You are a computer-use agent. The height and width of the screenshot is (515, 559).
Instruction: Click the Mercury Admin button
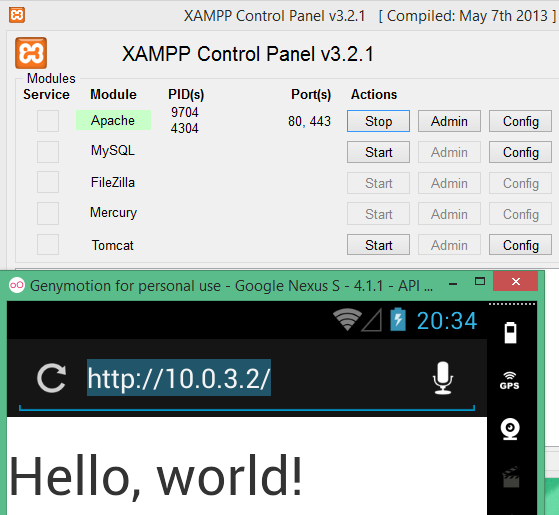pos(449,214)
